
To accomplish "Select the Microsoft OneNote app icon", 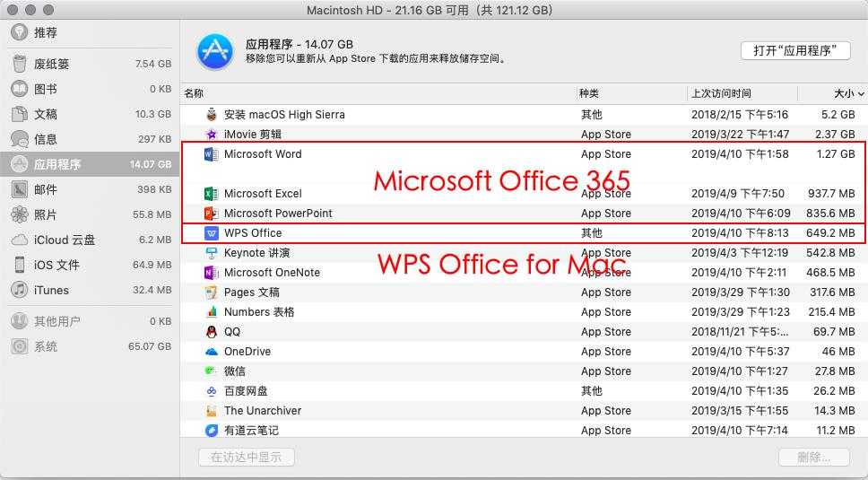I will coord(211,273).
